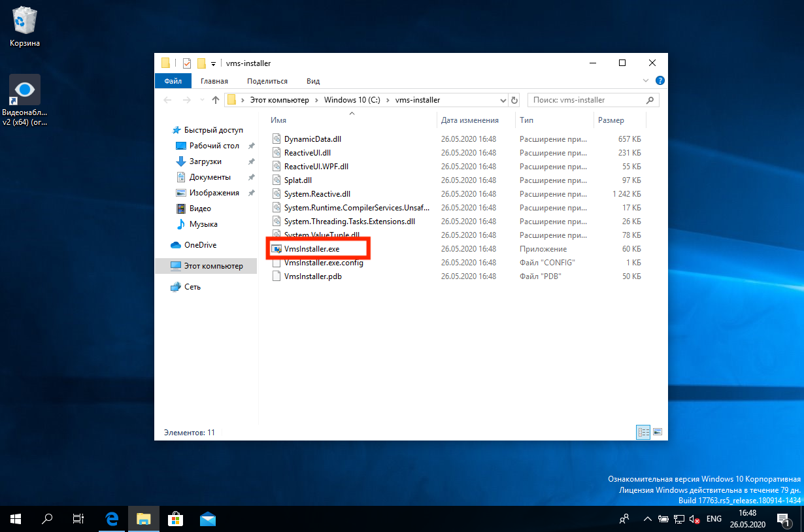
Task: Click the Properties icon in quick access toolbar
Action: coord(187,63)
